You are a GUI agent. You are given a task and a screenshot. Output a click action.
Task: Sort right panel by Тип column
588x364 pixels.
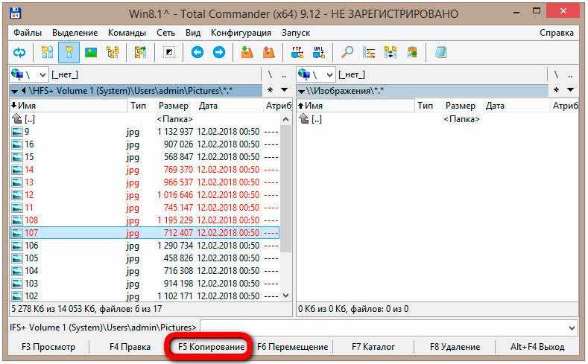[x=429, y=106]
